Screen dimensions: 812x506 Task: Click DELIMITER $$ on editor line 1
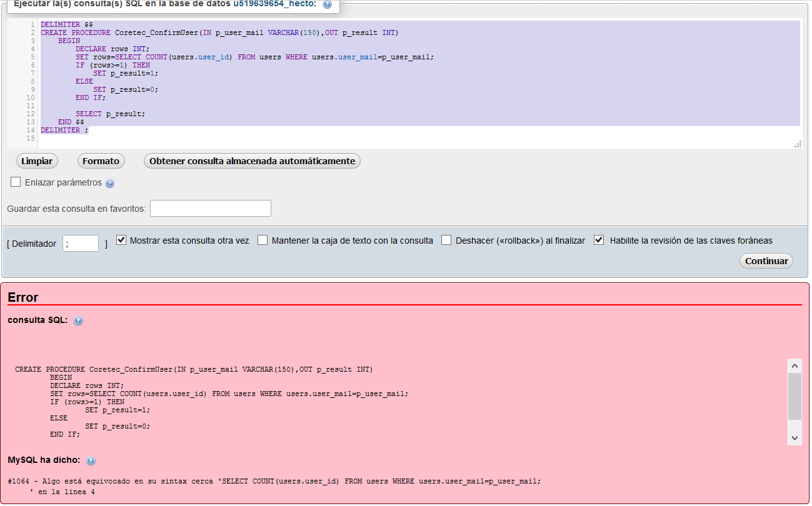67,24
